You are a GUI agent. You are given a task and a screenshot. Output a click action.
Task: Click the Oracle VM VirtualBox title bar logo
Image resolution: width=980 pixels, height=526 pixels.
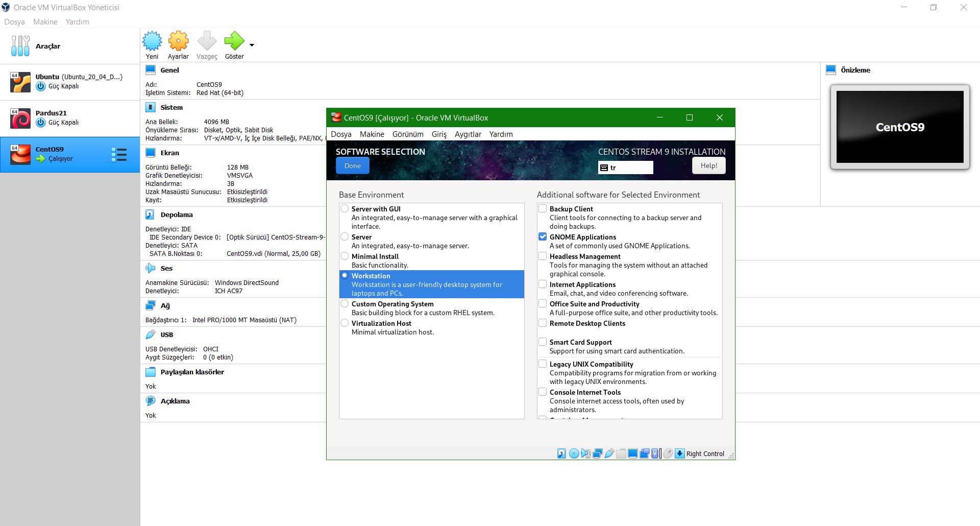(x=6, y=7)
